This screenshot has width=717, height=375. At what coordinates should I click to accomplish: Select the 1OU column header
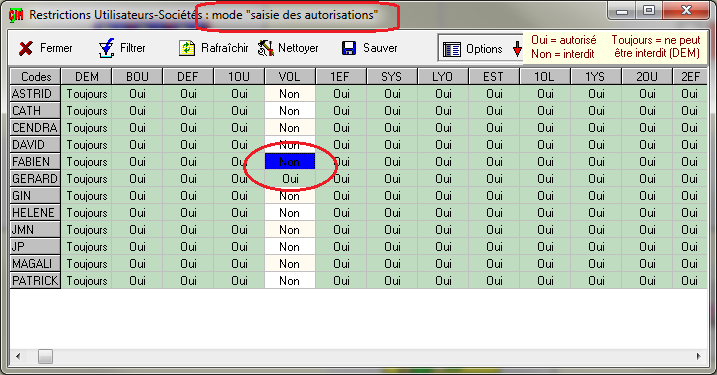[239, 76]
